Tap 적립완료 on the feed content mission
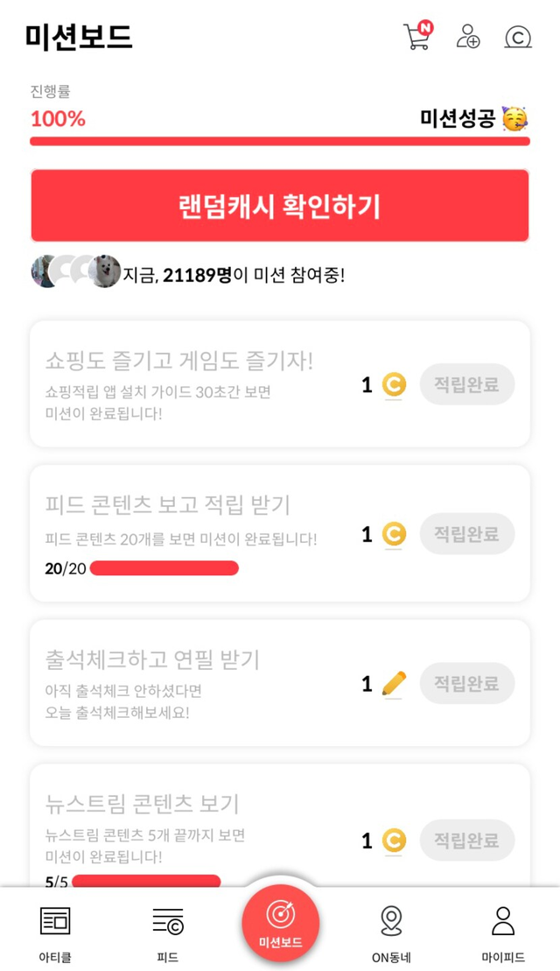 tap(467, 534)
